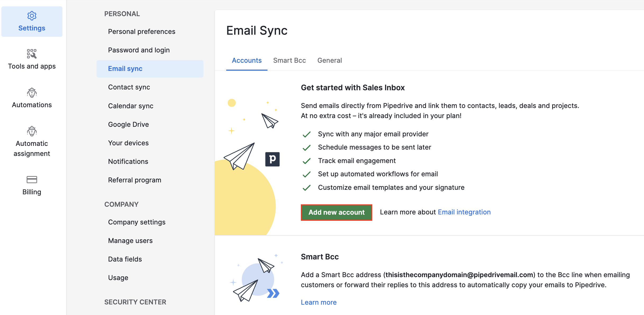Viewport: 644px width, 315px height.
Task: Click the Add new account button
Action: click(x=336, y=212)
